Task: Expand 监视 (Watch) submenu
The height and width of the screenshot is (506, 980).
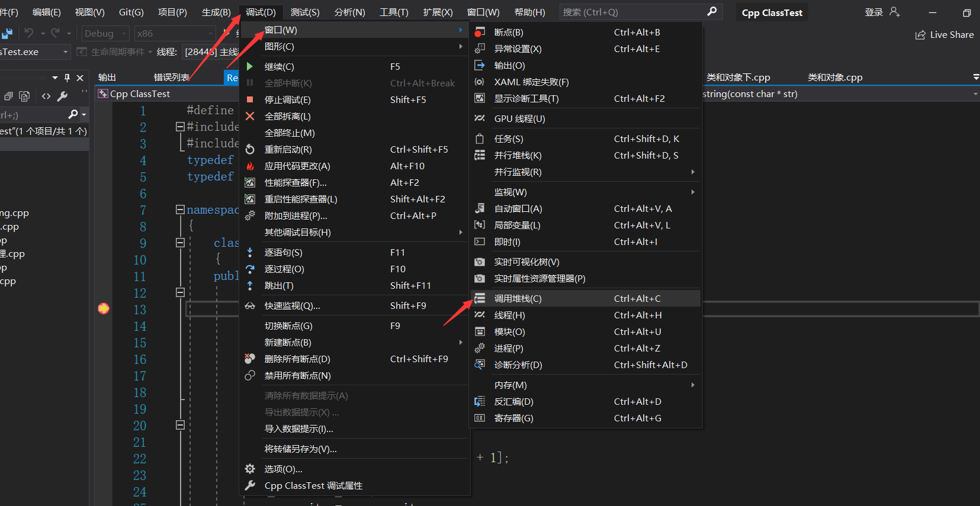Action: click(x=586, y=192)
